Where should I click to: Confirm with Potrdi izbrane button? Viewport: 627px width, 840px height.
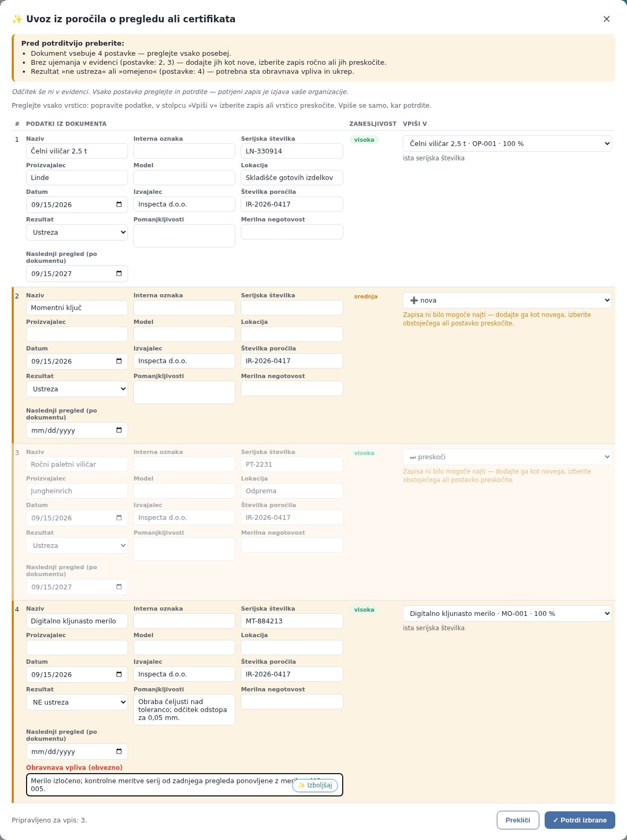pos(580,820)
